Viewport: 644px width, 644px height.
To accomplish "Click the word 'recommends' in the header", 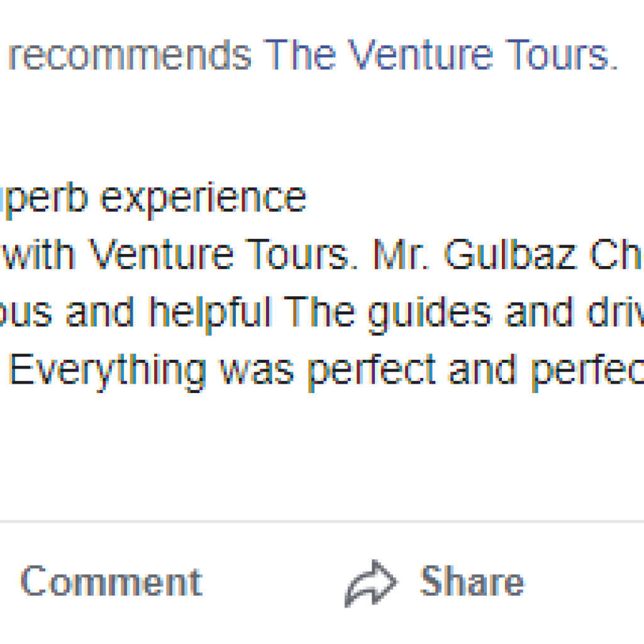I will tap(130, 55).
